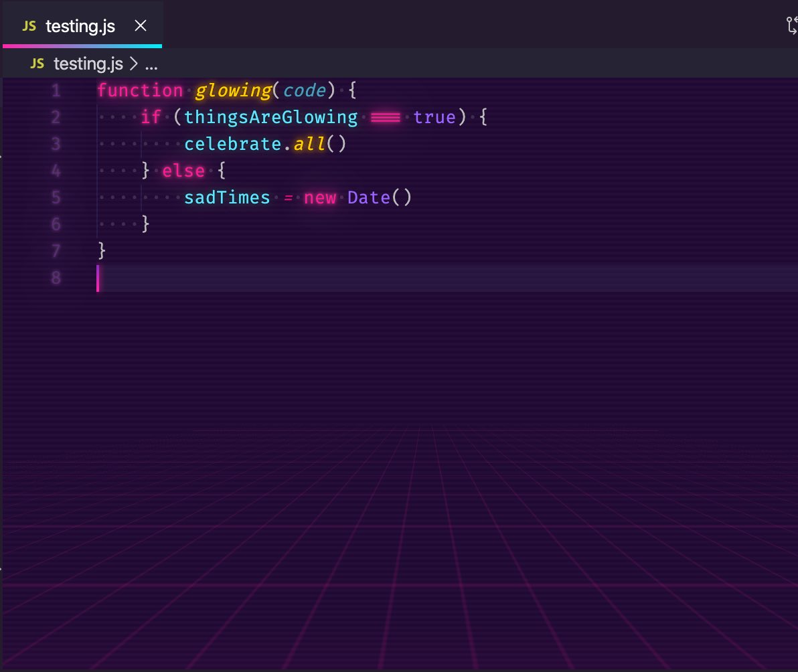This screenshot has width=798, height=672.
Task: Click the JS file icon in the tab
Action: point(29,26)
